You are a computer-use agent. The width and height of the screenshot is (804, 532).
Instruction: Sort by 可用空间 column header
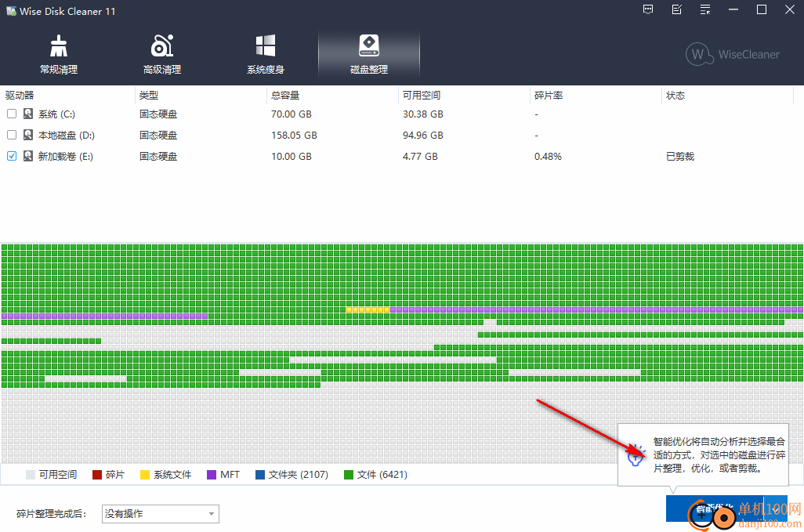tap(464, 96)
